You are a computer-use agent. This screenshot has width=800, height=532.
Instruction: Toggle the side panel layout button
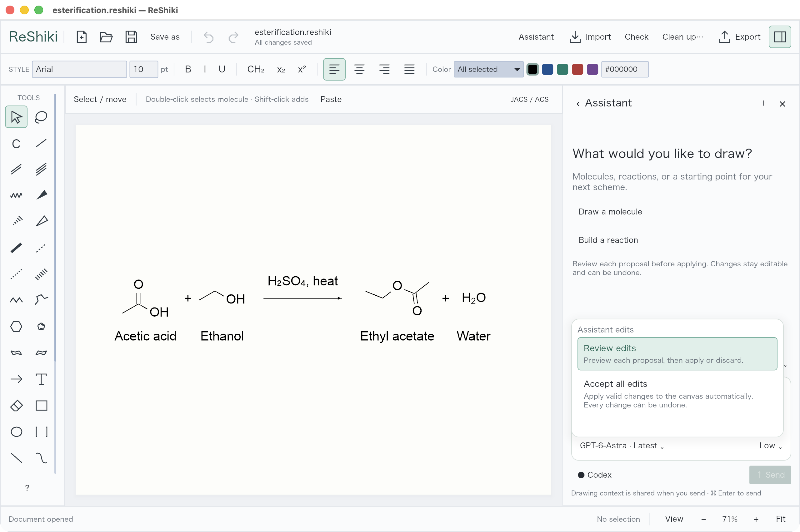[780, 37]
